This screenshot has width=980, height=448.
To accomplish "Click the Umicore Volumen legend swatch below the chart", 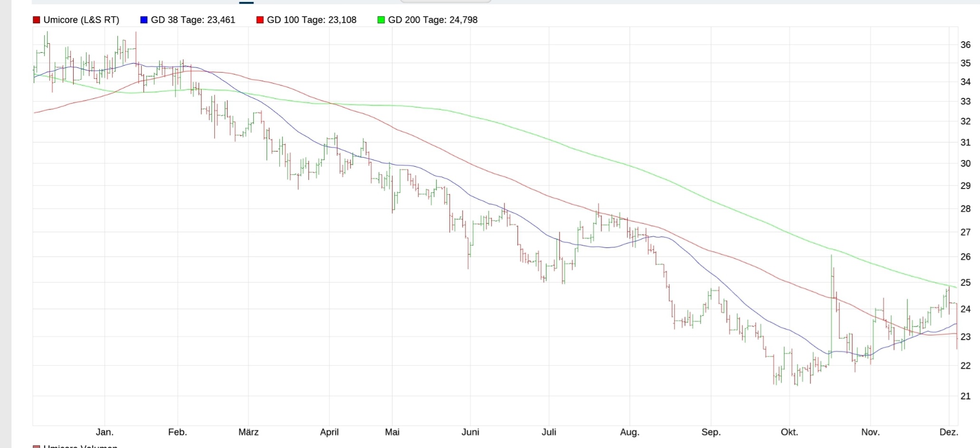I will pos(36,447).
